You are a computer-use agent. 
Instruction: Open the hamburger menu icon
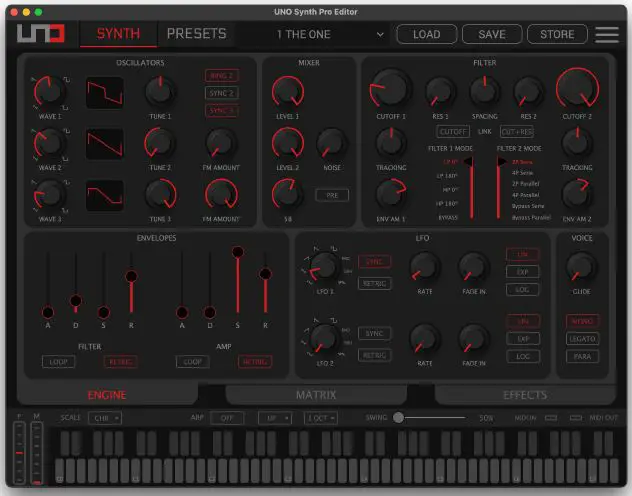(x=607, y=35)
